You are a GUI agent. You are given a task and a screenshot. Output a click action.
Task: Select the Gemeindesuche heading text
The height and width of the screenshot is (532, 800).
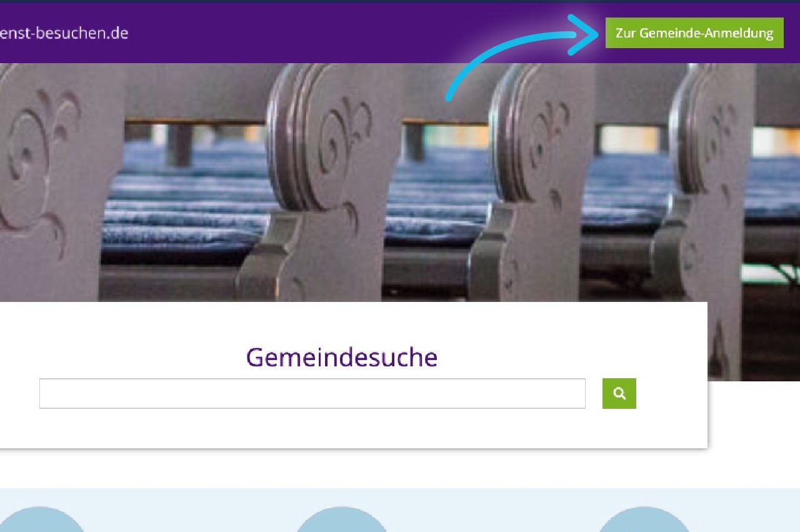(342, 357)
